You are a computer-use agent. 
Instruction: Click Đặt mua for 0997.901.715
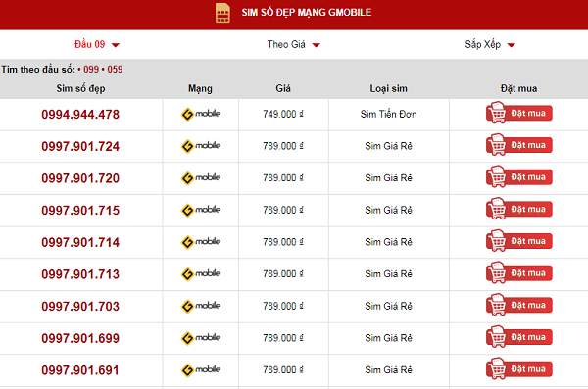[519, 209]
